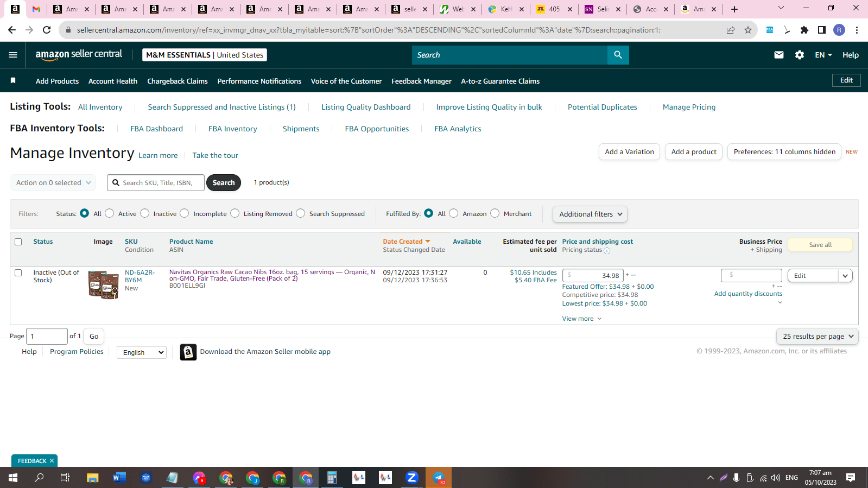Open the Preferences: 11 columns hidden menu
Screen dimensions: 868x488
[784, 152]
